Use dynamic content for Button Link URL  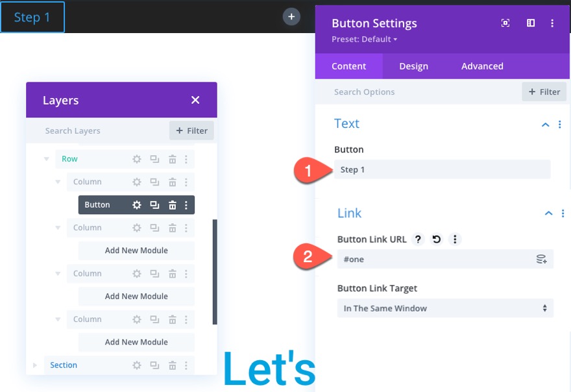click(542, 259)
